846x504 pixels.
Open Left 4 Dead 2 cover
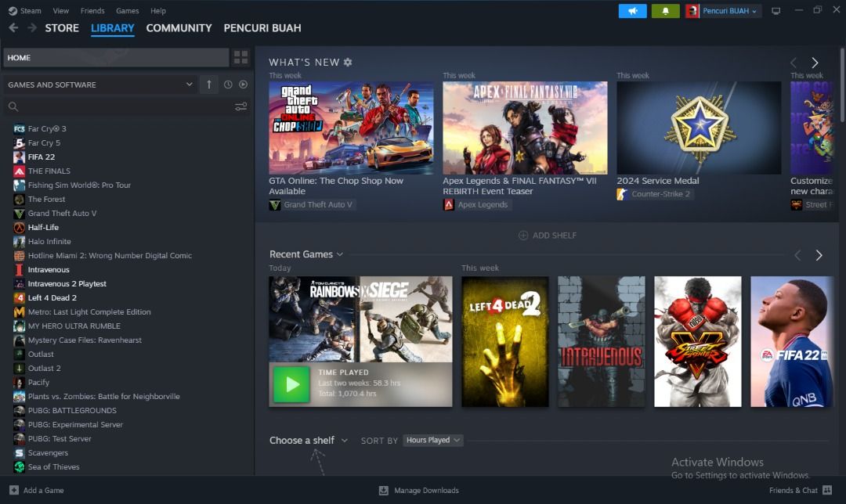pyautogui.click(x=505, y=342)
